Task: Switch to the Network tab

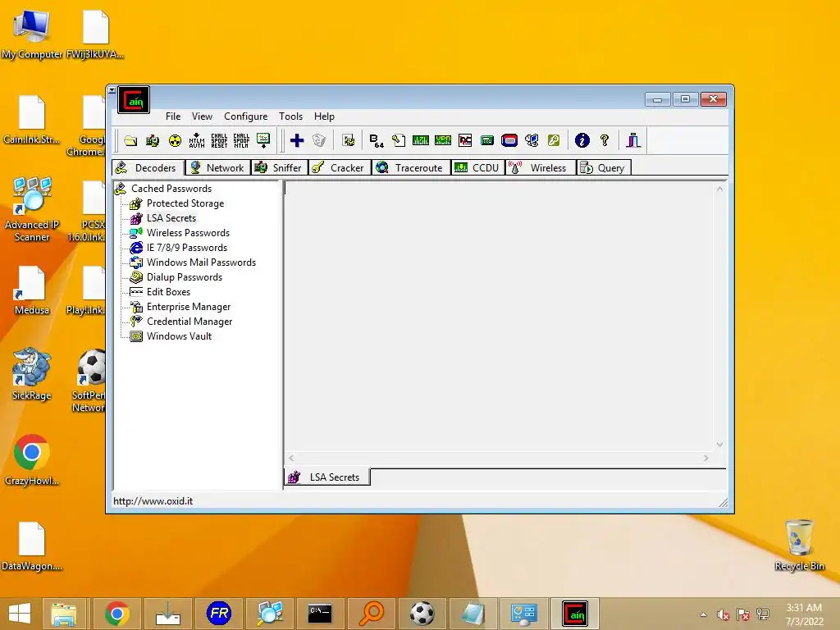Action: 217,167
